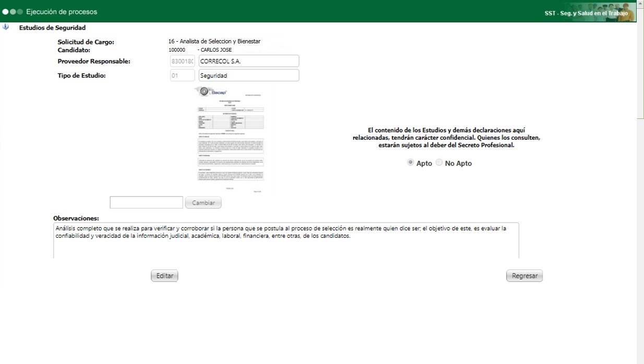The width and height of the screenshot is (644, 364).
Task: Click the Estudios de Seguridad section heading
Action: 52,28
